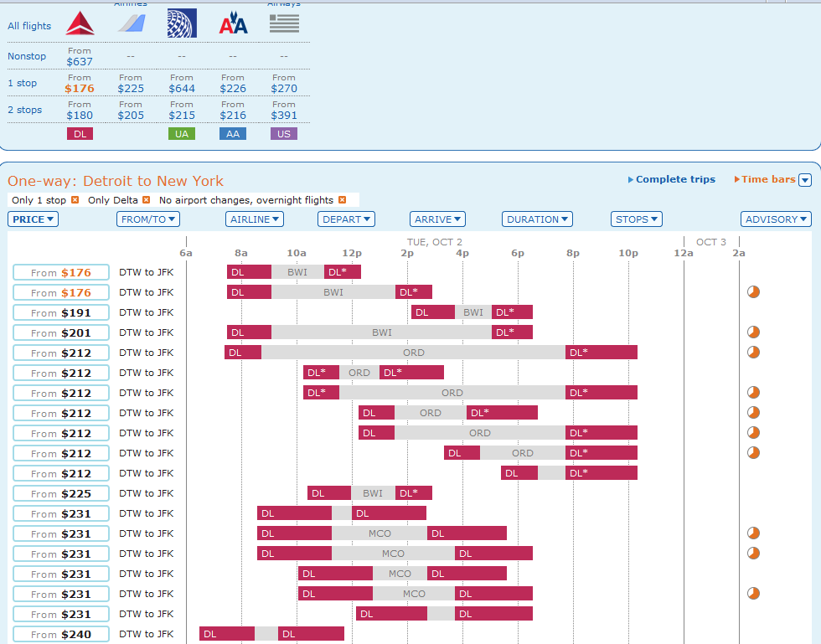Viewport: 821px width, 644px height.
Task: Select United two-stop fare $215
Action: [x=182, y=116]
